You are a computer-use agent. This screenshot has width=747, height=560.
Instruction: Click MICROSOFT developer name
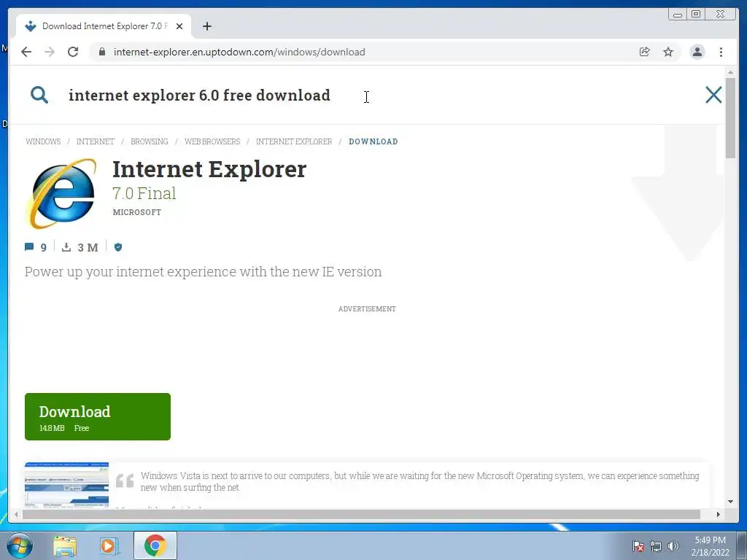(x=136, y=212)
